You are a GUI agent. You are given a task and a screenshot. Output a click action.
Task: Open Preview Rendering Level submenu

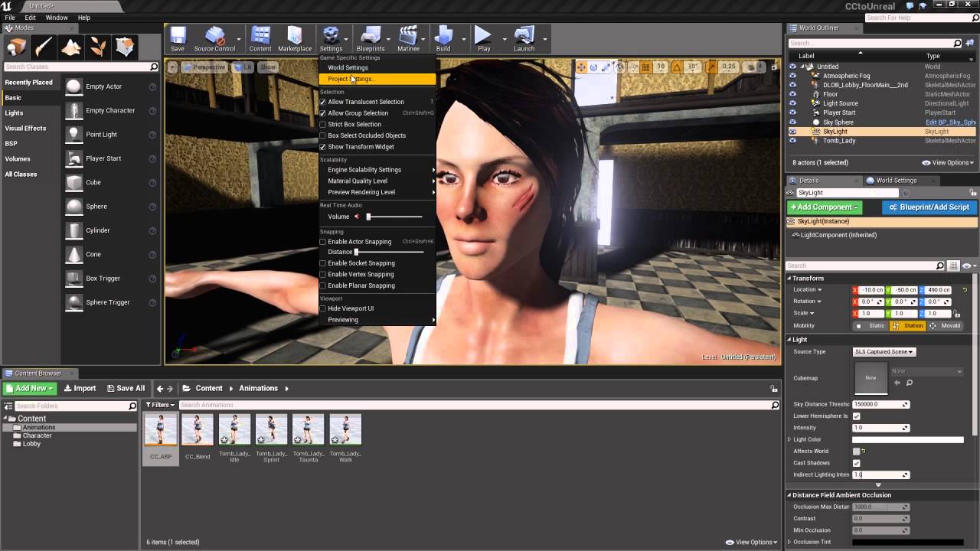pos(377,192)
